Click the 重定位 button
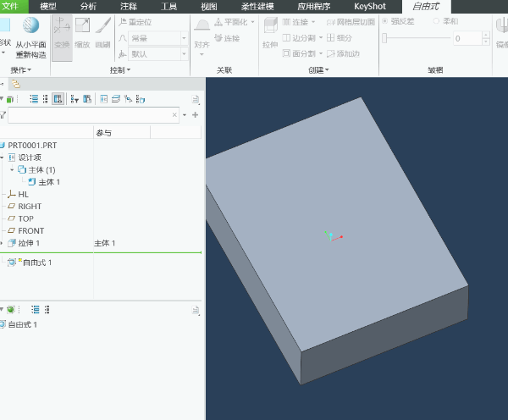508x420 pixels. pos(135,22)
